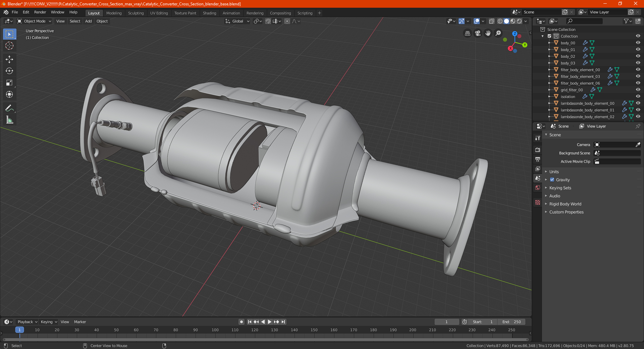Pick camera with eyedropper icon

click(638, 145)
